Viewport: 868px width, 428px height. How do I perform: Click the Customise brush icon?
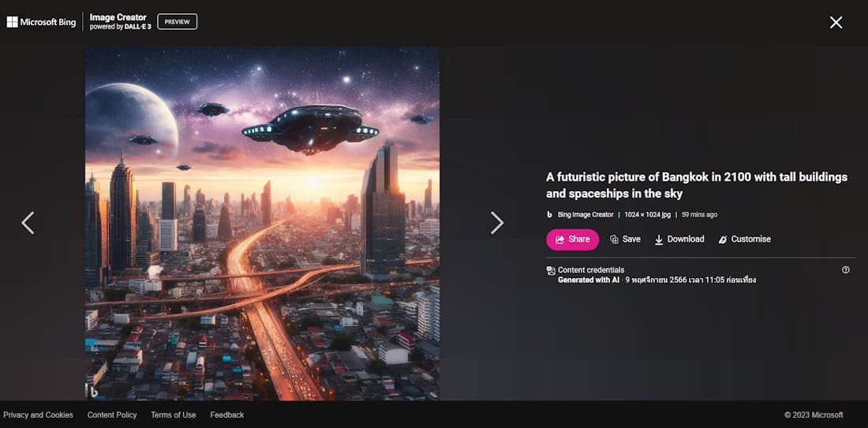(x=722, y=239)
